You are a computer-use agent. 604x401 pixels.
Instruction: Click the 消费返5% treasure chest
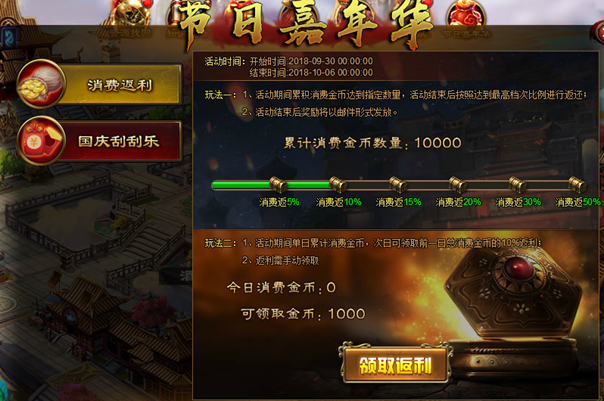click(x=278, y=184)
